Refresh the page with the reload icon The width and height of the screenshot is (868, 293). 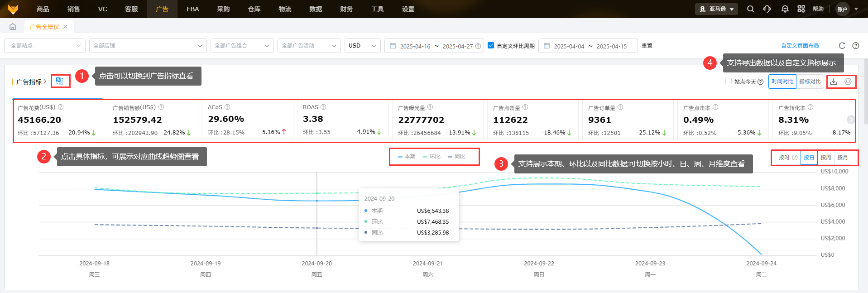(x=842, y=46)
